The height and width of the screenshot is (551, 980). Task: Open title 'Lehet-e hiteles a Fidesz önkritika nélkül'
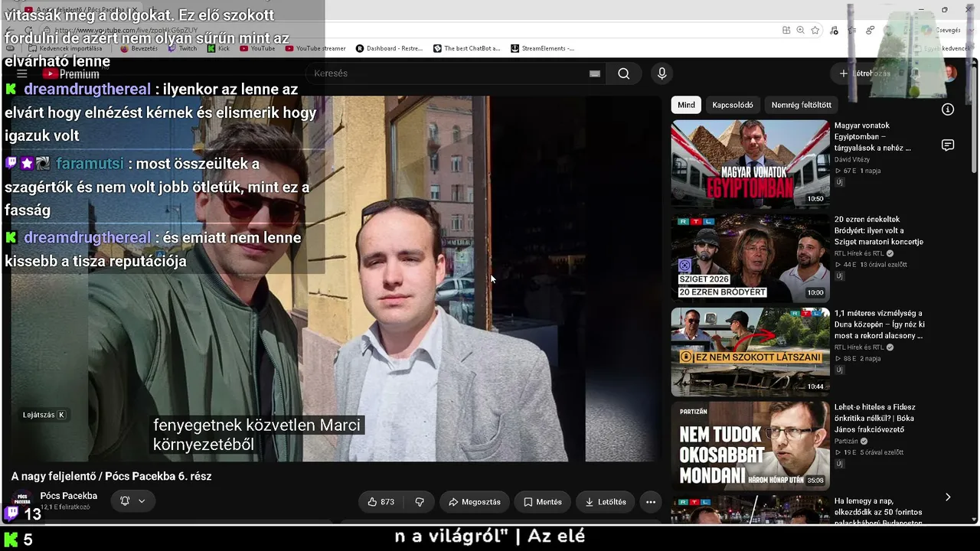tap(875, 419)
